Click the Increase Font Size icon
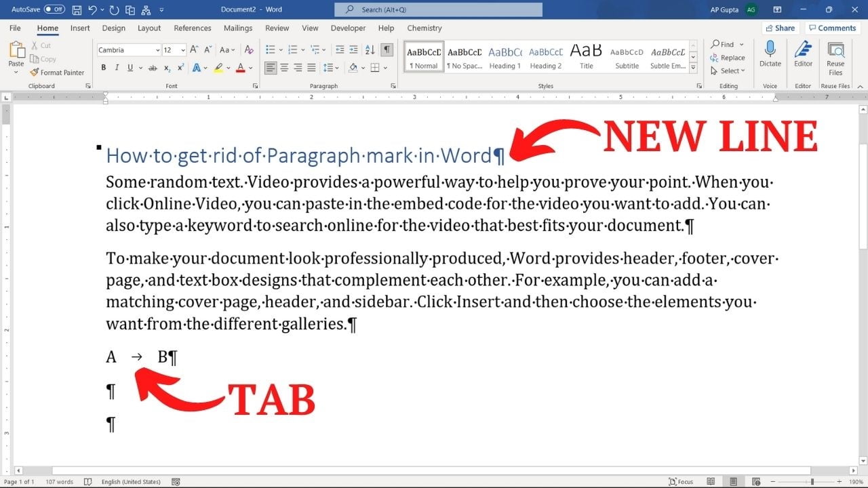This screenshot has width=868, height=488. click(195, 49)
